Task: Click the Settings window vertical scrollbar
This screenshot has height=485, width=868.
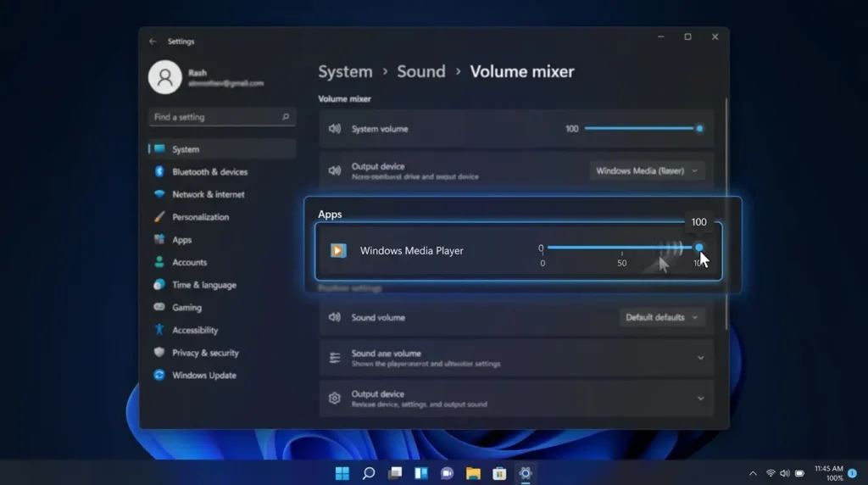Action: click(726, 215)
